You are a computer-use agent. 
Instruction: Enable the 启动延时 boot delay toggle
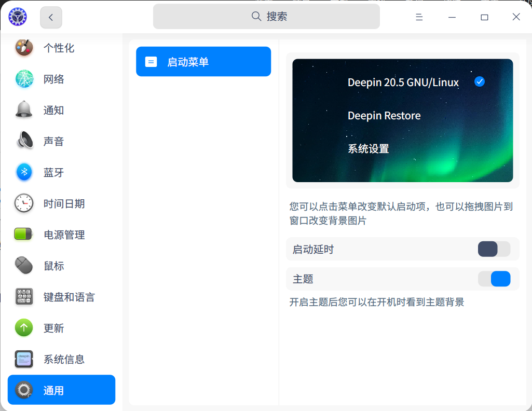click(x=494, y=249)
